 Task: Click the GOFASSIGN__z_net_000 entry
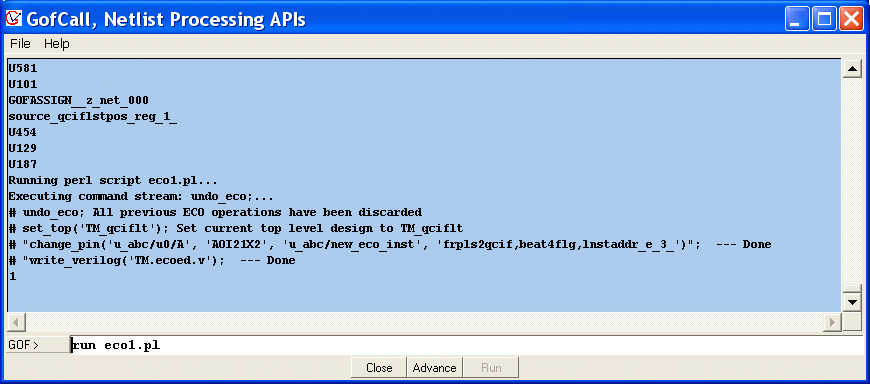78,101
